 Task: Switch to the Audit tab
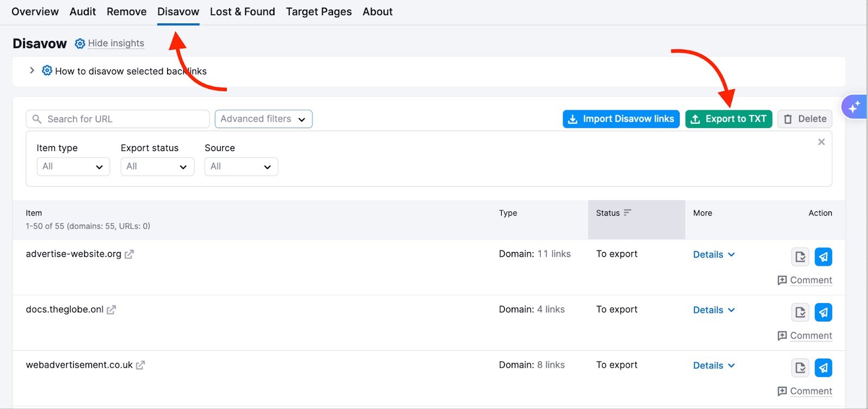[x=82, y=11]
